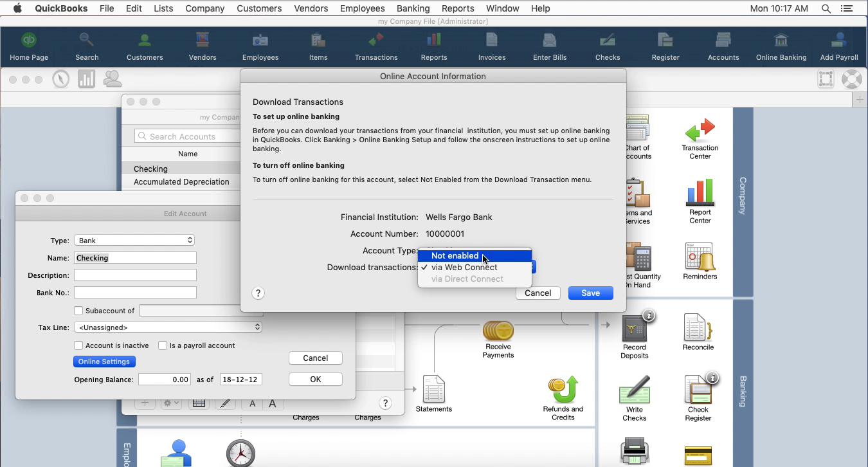
Task: Choose via Web Connect option
Action: tap(475, 267)
